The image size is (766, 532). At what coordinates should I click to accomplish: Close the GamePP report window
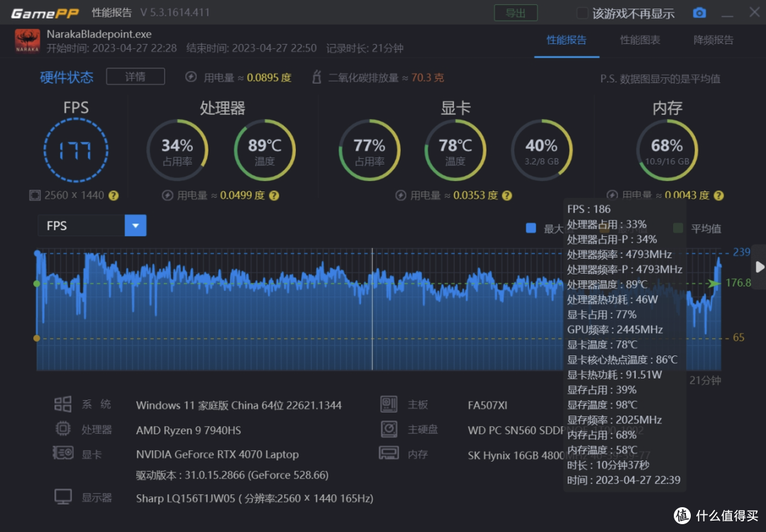click(x=754, y=12)
